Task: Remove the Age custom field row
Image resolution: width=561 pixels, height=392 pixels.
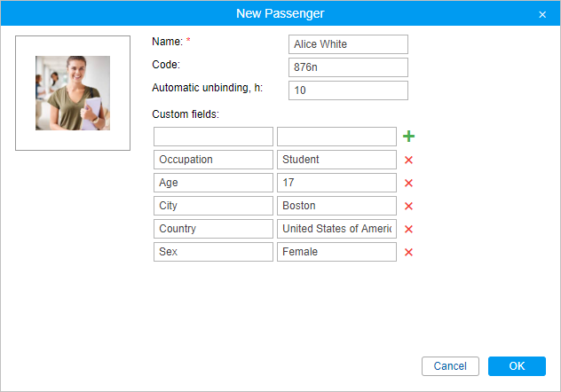Action: [409, 183]
